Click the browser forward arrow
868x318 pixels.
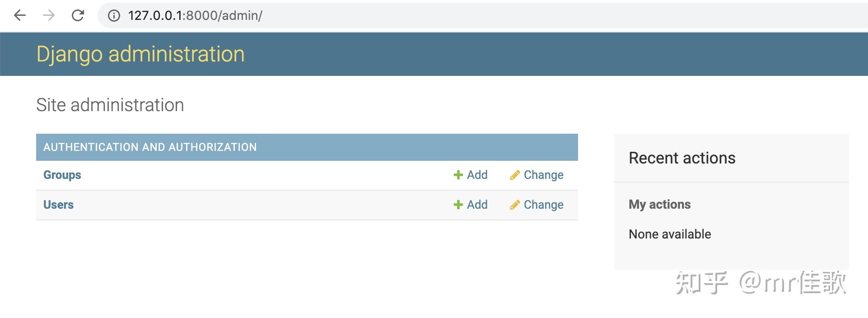tap(49, 15)
